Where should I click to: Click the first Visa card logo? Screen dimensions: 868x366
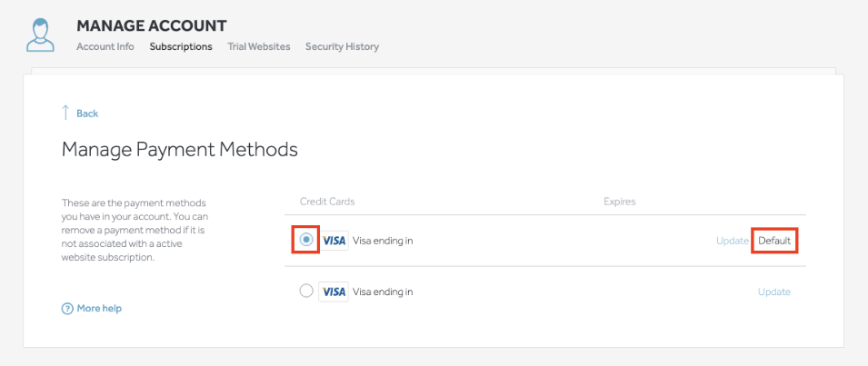(x=334, y=241)
